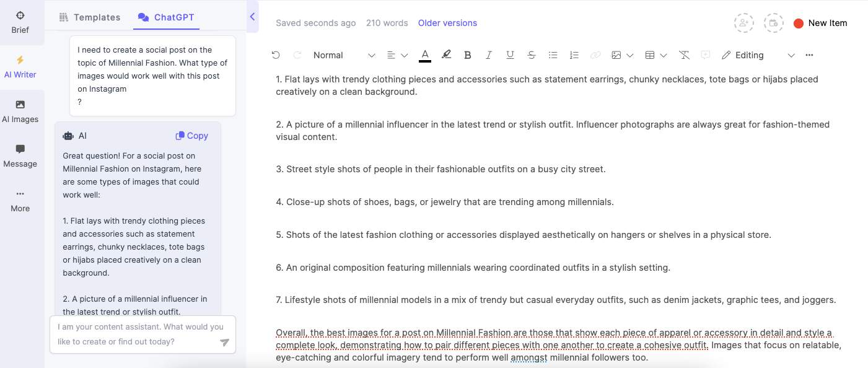Toggle bold formatting
Image resolution: width=868 pixels, height=368 pixels.
[x=468, y=55]
